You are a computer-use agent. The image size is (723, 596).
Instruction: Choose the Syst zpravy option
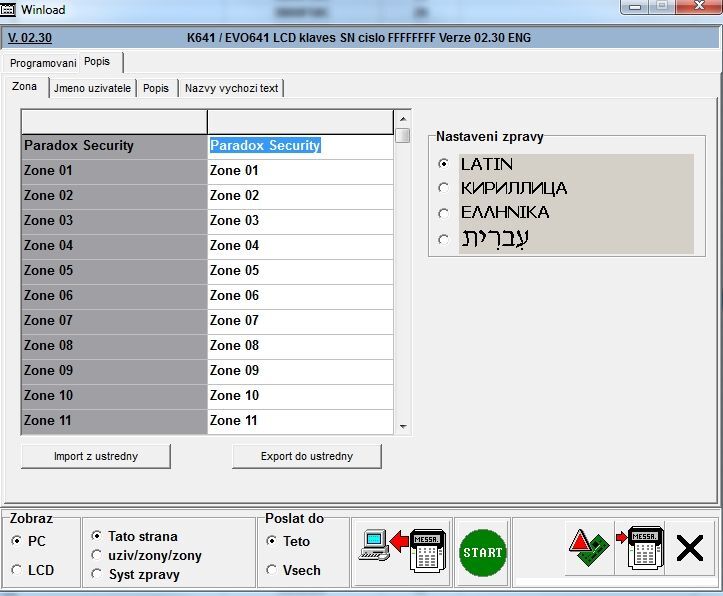pos(96,574)
